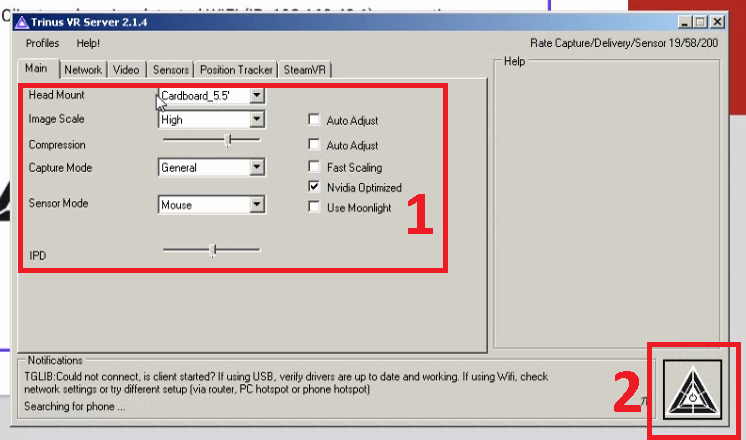746x440 pixels.
Task: Click the IPD slider handle
Action: (x=213, y=250)
